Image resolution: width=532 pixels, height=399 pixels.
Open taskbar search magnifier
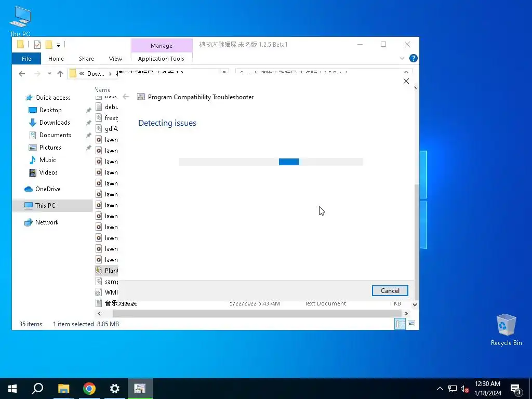(37, 389)
